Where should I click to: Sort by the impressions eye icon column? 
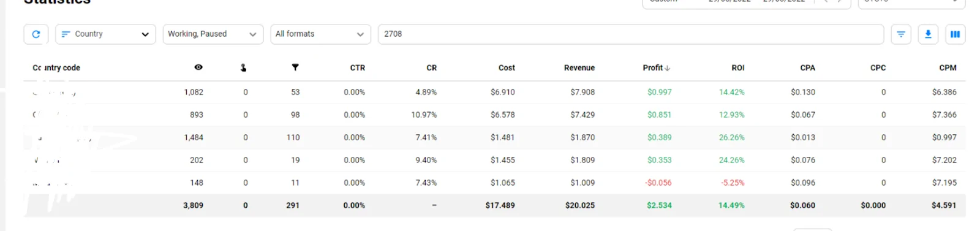coord(198,67)
